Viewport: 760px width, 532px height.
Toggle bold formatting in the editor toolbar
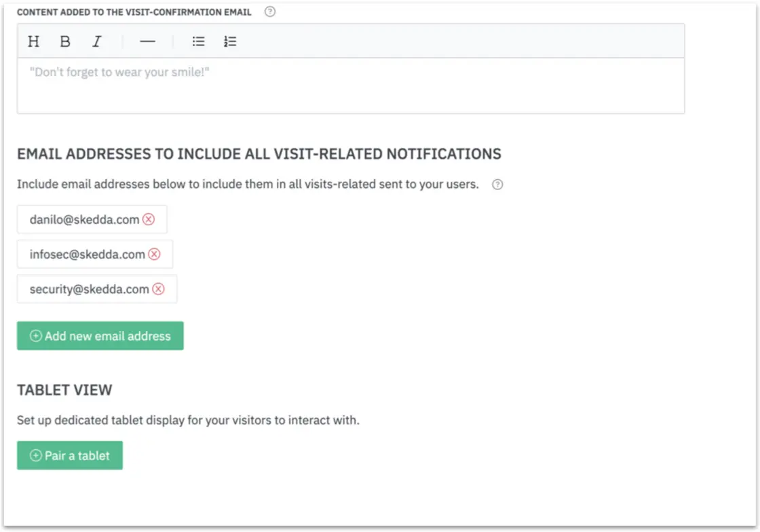click(x=65, y=41)
